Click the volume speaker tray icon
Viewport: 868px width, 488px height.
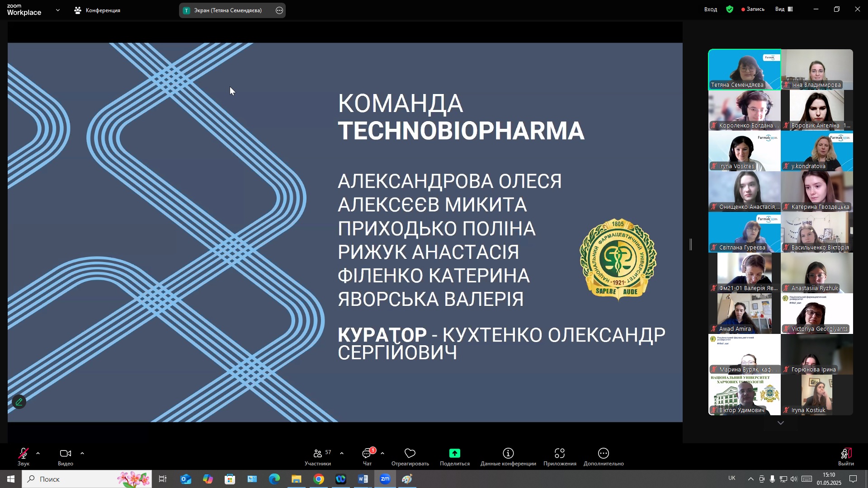tap(794, 479)
